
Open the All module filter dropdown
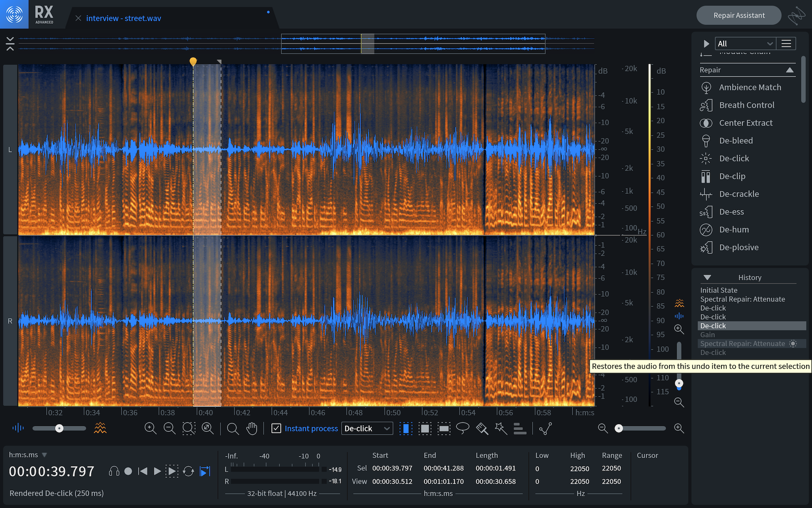coord(745,44)
